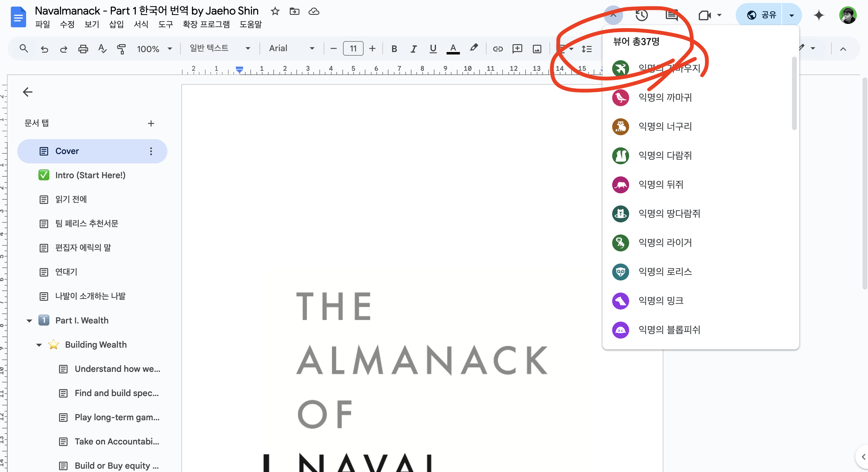Image resolution: width=868 pixels, height=472 pixels.
Task: Select the Cover tab
Action: (x=92, y=151)
